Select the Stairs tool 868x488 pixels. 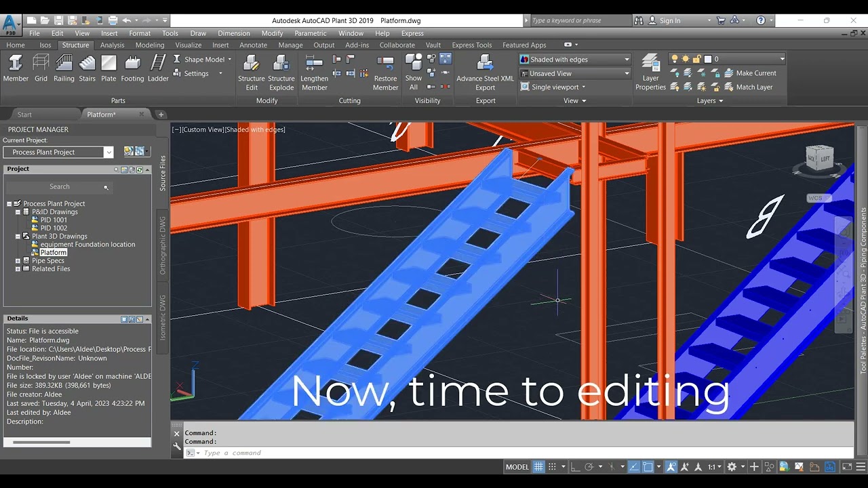pos(87,69)
